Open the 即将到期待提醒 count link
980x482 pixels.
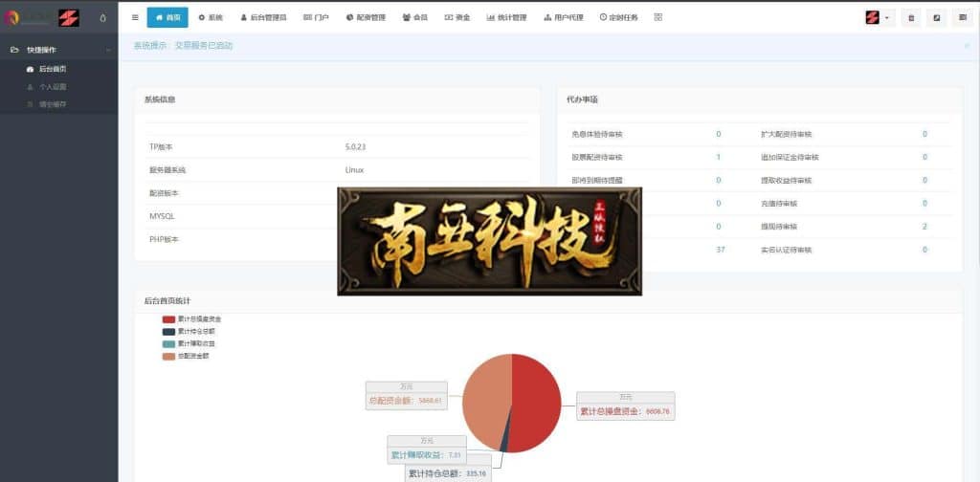pos(718,180)
